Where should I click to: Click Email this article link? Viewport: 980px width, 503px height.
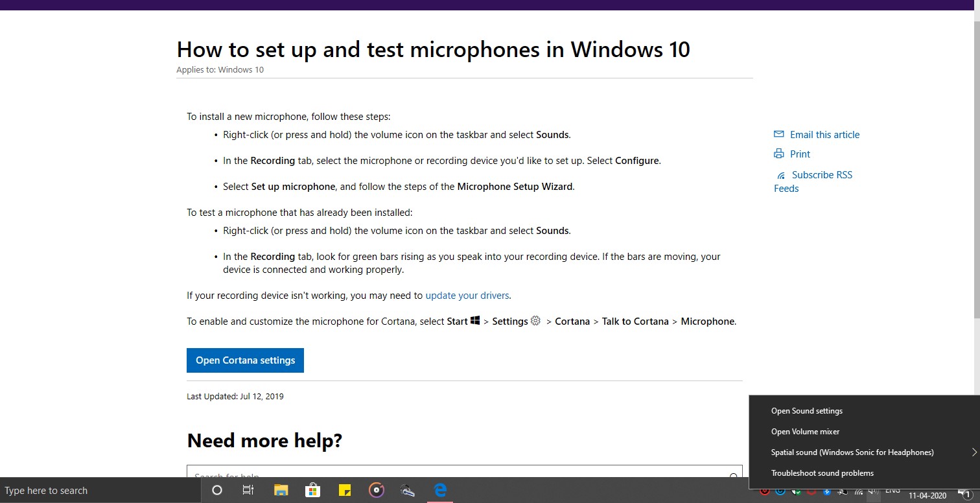click(824, 135)
